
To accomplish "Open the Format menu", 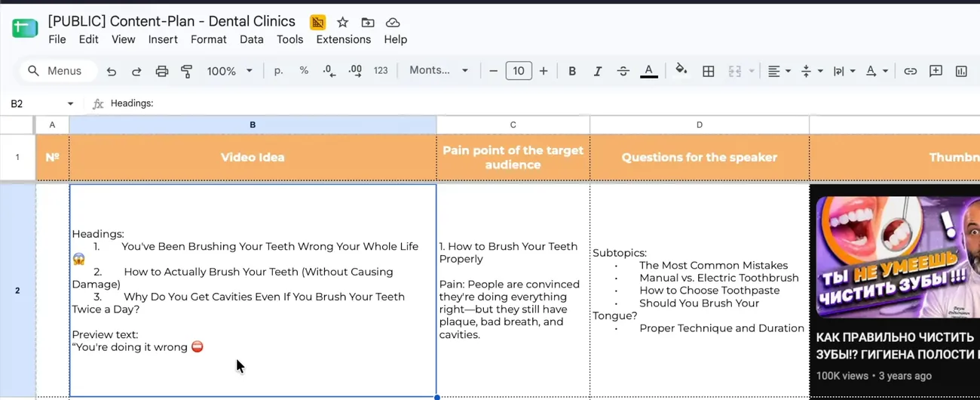I will [x=209, y=39].
